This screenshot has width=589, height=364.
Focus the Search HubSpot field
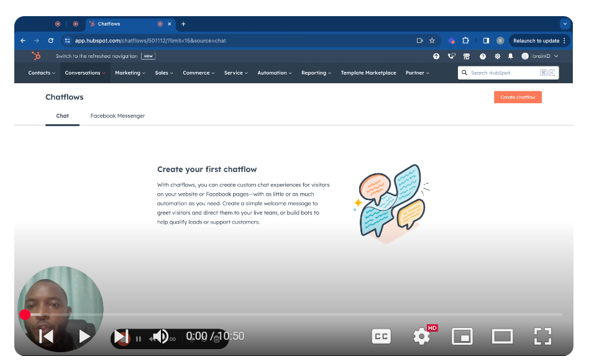pyautogui.click(x=508, y=73)
